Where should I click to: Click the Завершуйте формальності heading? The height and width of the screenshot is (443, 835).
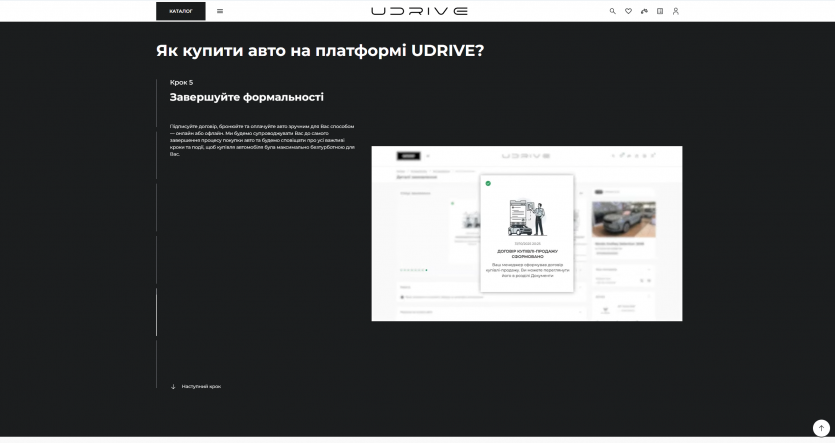click(x=246, y=97)
